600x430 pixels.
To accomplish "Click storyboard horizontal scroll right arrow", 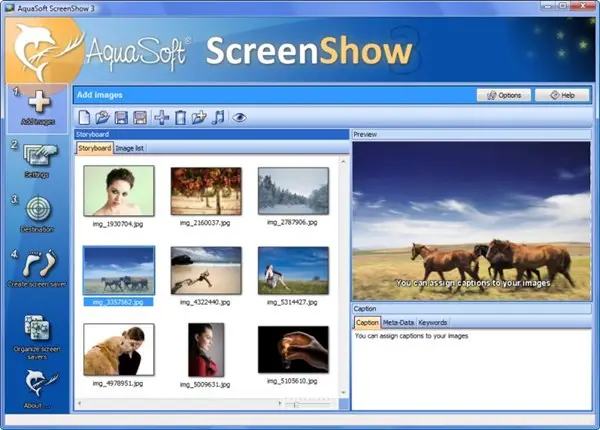I will click(280, 403).
